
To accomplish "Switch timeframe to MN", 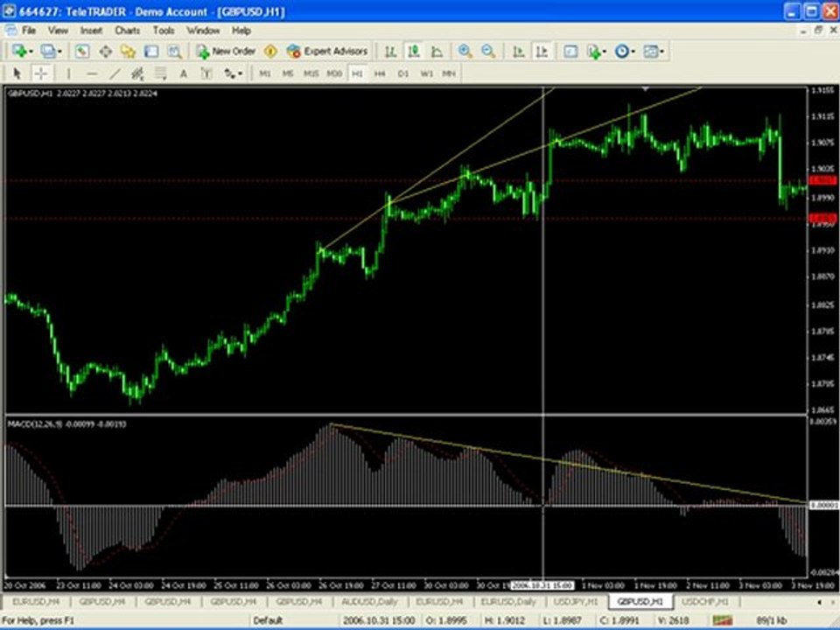I will click(449, 73).
